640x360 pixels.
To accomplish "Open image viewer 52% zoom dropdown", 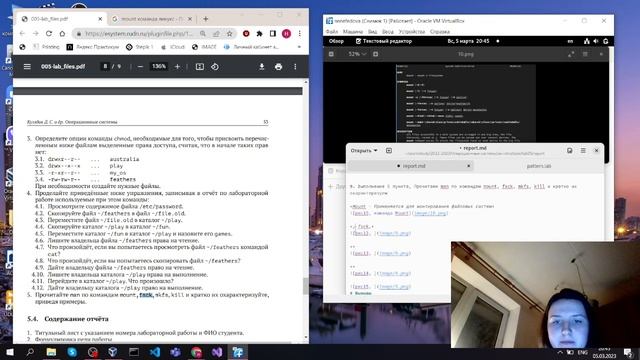I will [x=358, y=54].
